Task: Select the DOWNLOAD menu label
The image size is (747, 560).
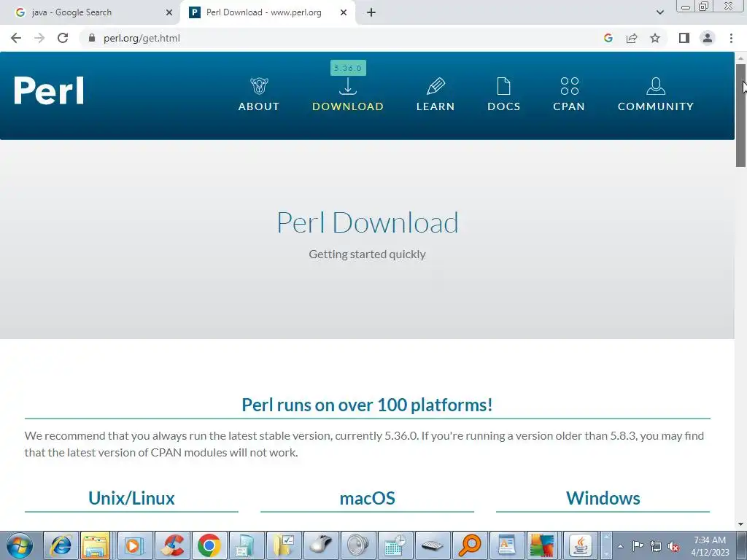Action: [x=348, y=106]
